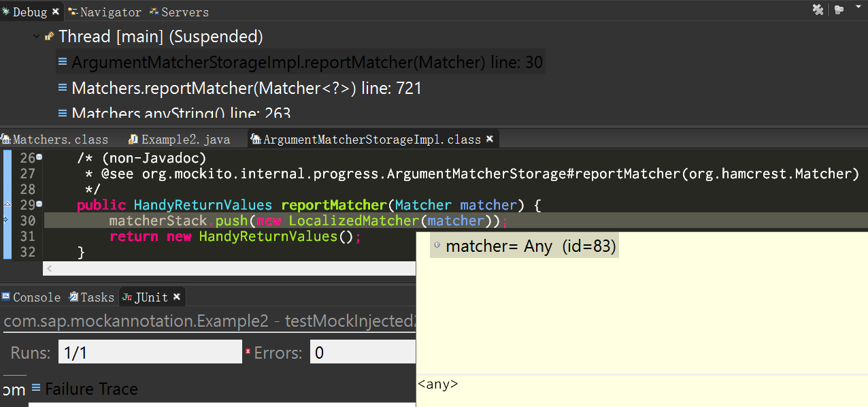Click the Failure Trace header
The height and width of the screenshot is (407, 868).
(x=91, y=389)
